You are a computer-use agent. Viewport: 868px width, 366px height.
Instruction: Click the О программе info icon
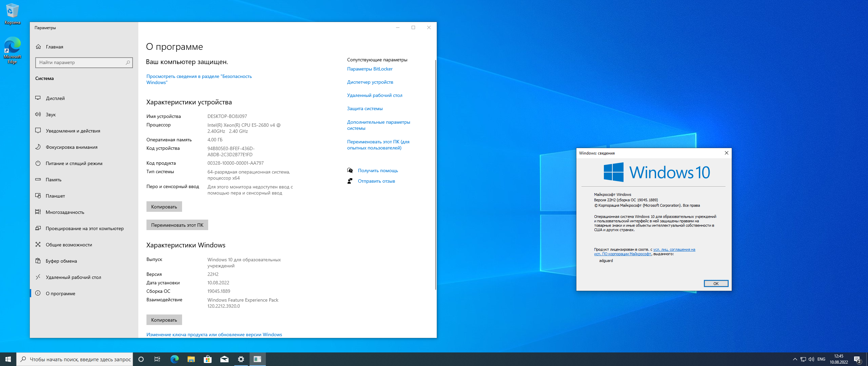point(38,293)
